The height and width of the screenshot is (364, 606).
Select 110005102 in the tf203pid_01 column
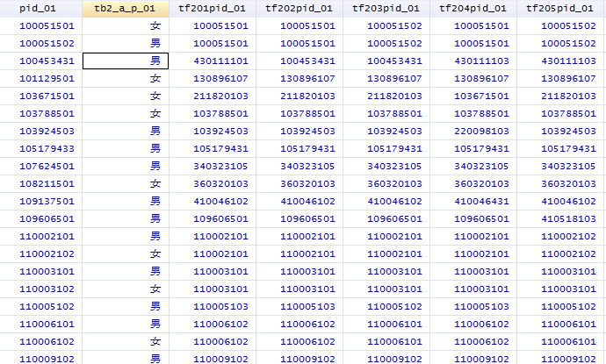pyautogui.click(x=386, y=307)
